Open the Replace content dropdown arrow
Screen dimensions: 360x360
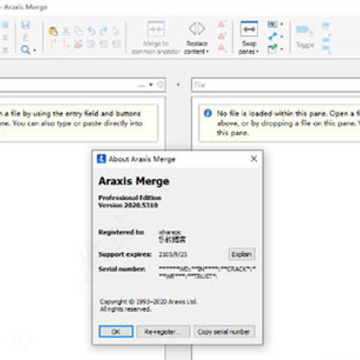(x=207, y=52)
